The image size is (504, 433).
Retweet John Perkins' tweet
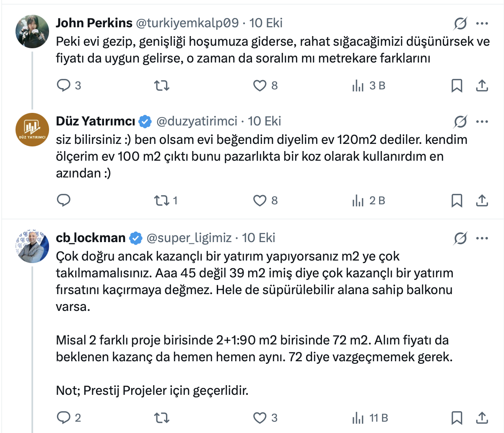[161, 86]
